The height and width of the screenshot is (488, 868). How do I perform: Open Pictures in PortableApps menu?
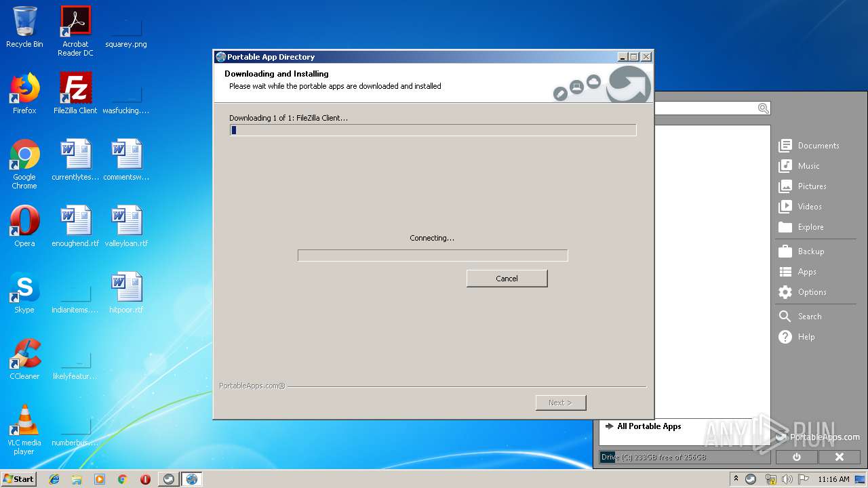tap(803, 186)
